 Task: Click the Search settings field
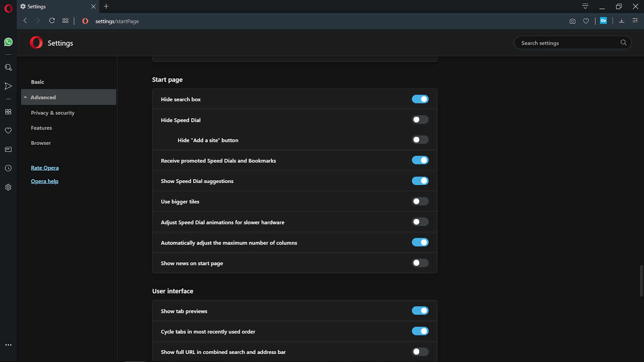click(x=568, y=43)
